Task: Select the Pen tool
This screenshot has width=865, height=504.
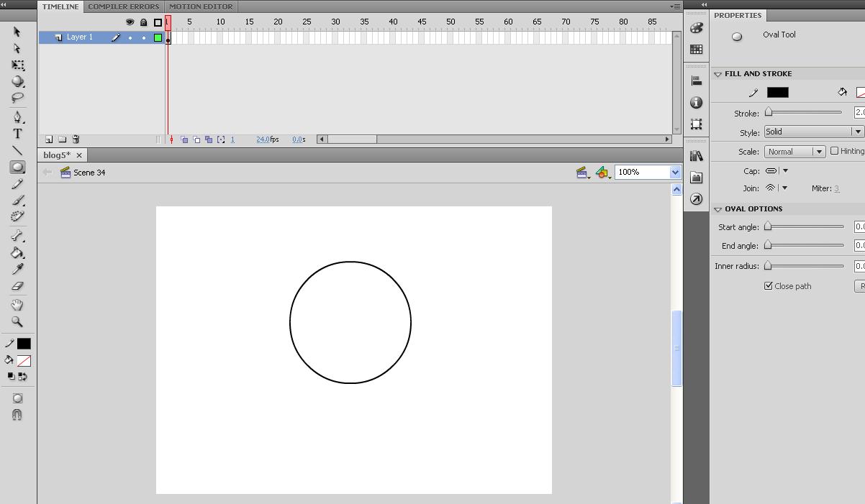Action: click(17, 116)
